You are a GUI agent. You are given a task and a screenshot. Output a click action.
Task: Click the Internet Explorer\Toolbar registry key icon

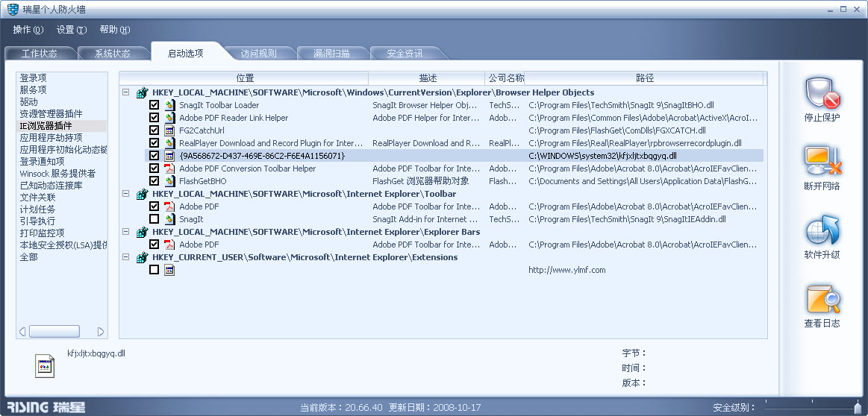tap(143, 194)
